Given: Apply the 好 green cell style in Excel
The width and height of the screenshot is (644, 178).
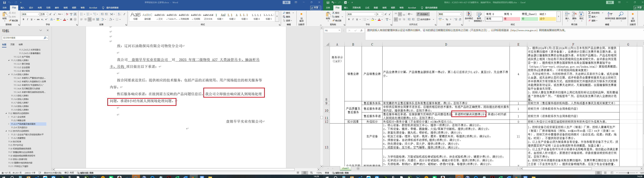Looking at the screenshot, I should [530, 19].
